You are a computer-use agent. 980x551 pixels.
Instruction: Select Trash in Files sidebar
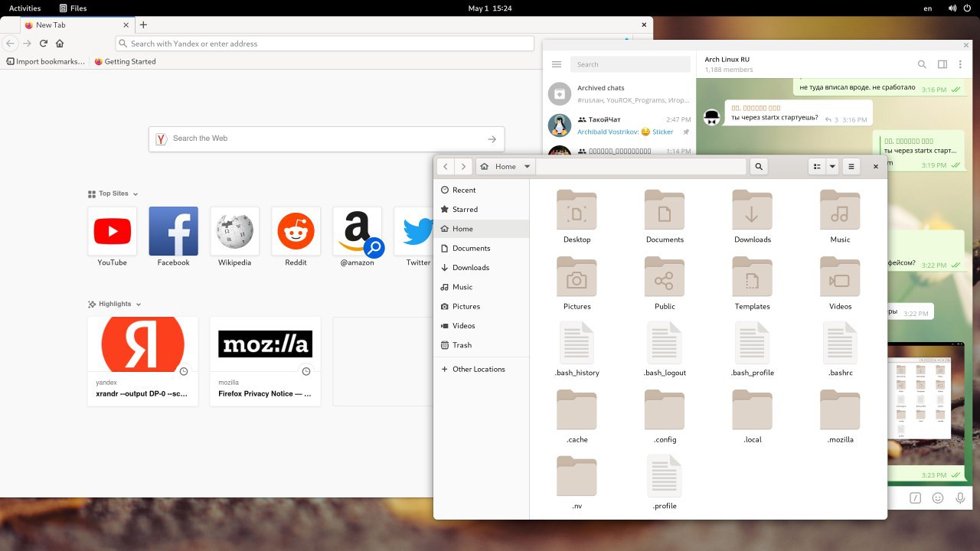tap(482, 345)
